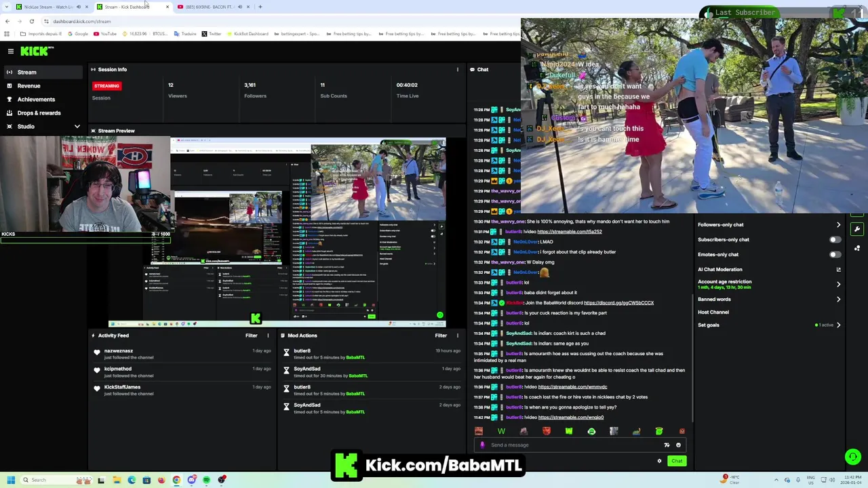Viewport: 868px width, 488px height.
Task: Toggle Emotes-only chat switch
Action: point(835,254)
